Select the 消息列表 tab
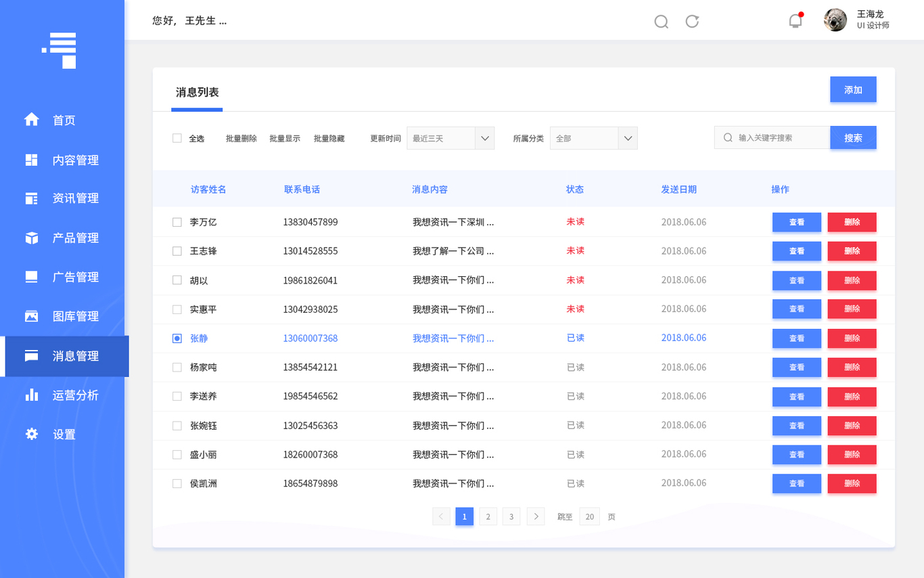This screenshot has height=578, width=924. 197,93
